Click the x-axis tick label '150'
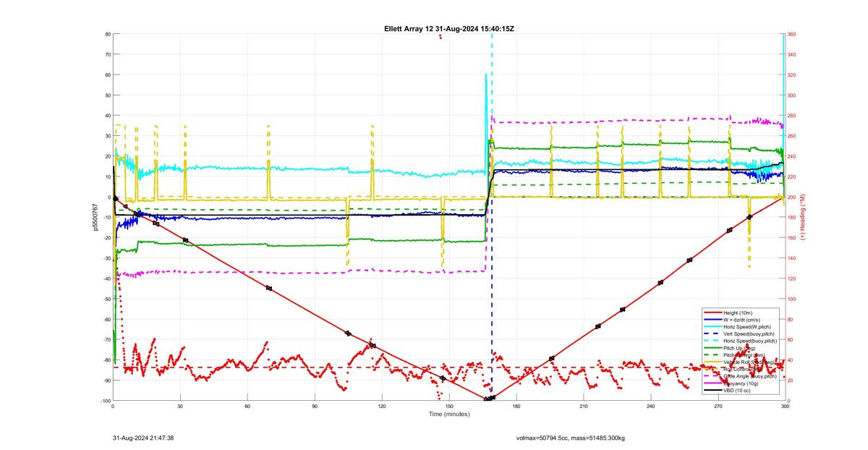 (449, 407)
